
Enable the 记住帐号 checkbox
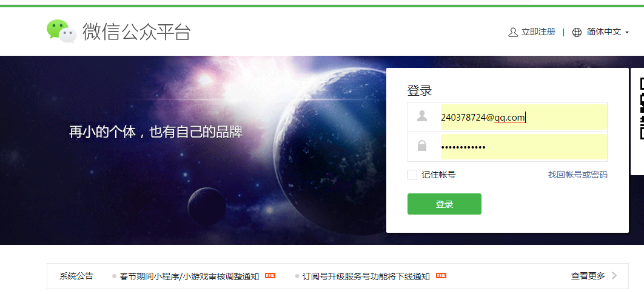click(412, 175)
